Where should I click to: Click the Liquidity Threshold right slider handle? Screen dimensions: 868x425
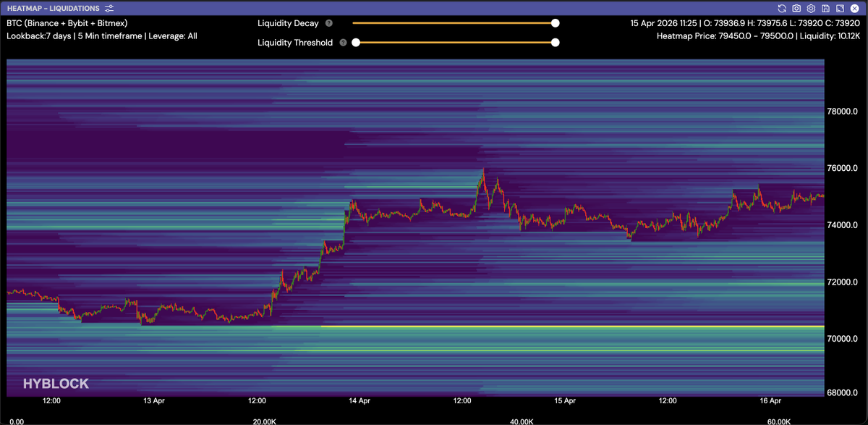point(555,43)
